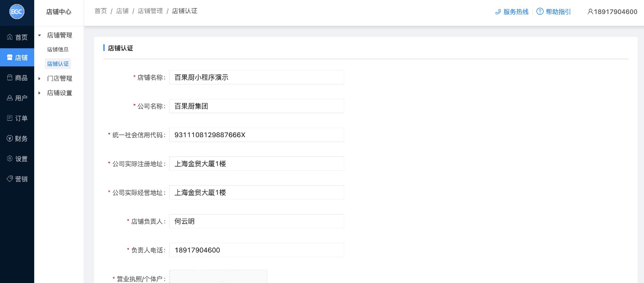Expand the 门店管理 section arrow
Viewport: 644px width, 283px height.
tap(40, 78)
